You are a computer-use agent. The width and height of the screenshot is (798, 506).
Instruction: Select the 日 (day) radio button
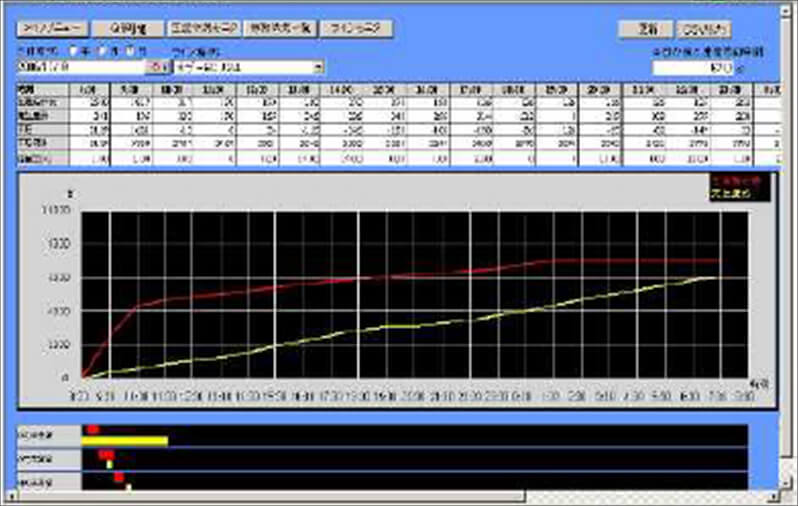click(x=130, y=52)
